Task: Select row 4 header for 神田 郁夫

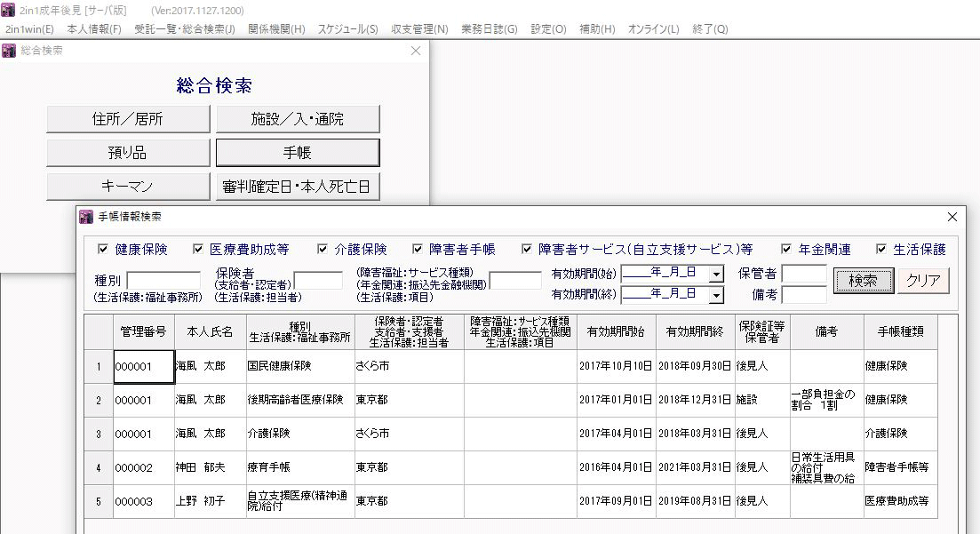Action: tap(99, 467)
